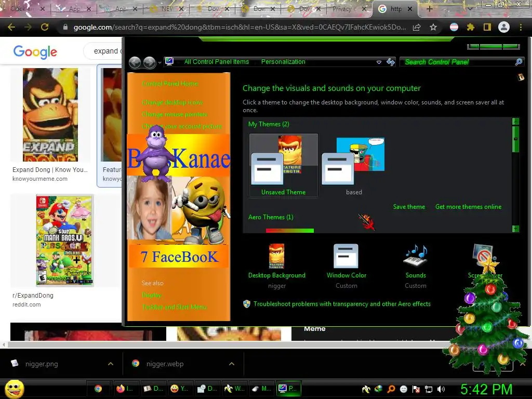Image resolution: width=532 pixels, height=399 pixels.
Task: Open the Display link under See also
Action: 152,295
